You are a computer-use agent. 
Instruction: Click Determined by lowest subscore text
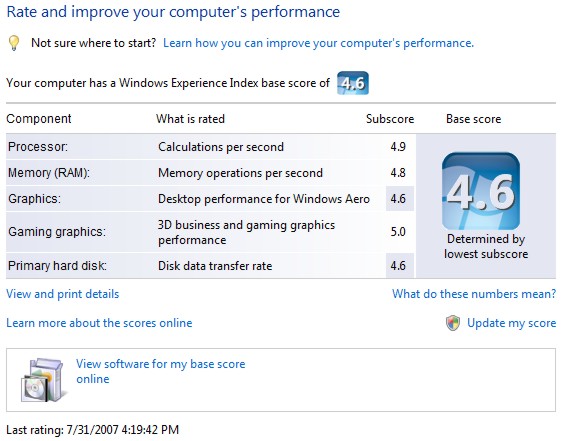[486, 246]
